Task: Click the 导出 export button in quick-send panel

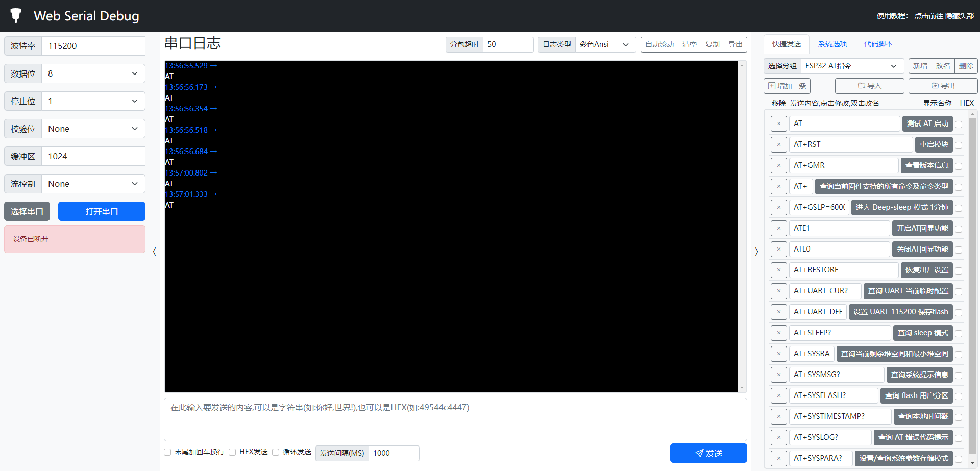Action: (x=943, y=86)
